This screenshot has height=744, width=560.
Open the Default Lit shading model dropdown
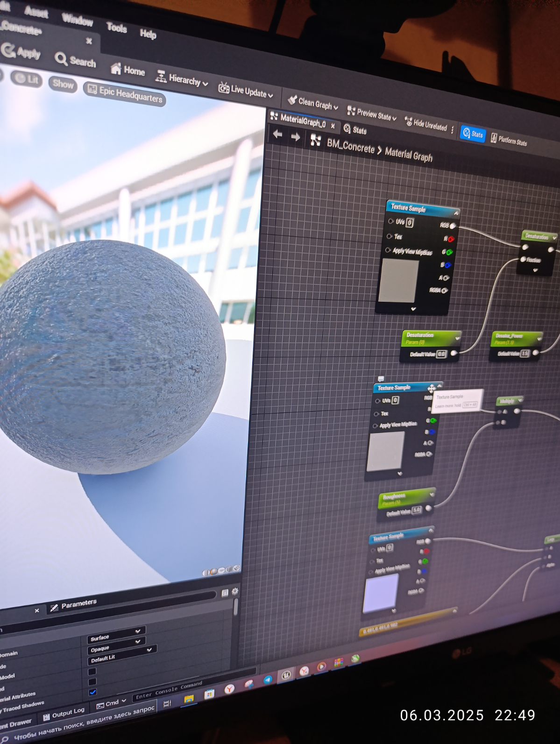pos(122,655)
